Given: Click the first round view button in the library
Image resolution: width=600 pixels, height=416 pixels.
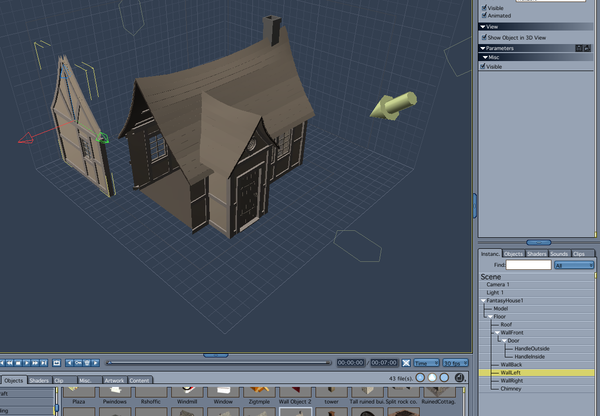Looking at the screenshot, I should click(420, 378).
